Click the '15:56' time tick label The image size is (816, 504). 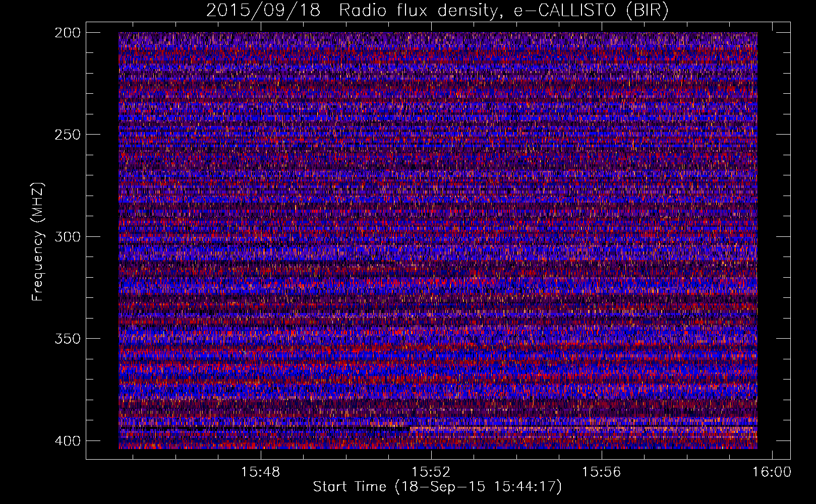coord(601,472)
